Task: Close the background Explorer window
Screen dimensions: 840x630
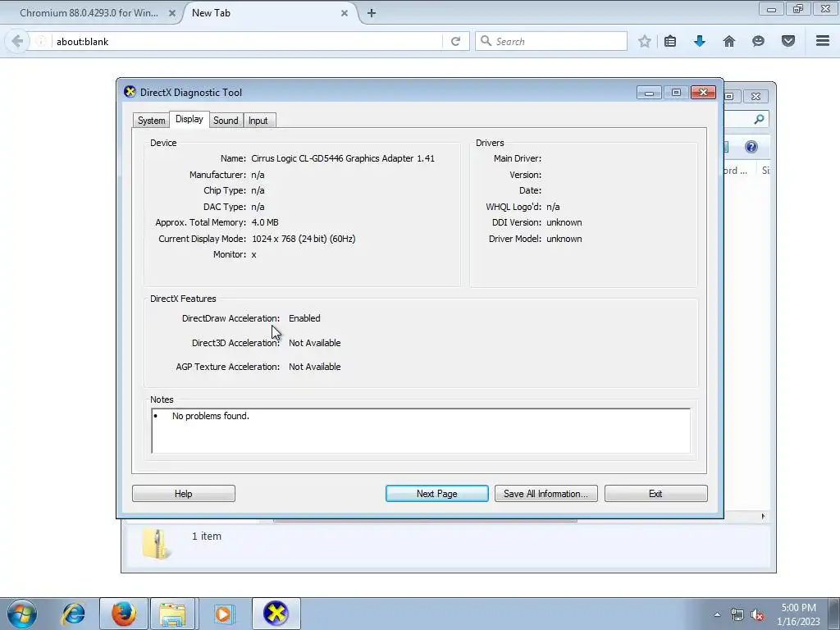Action: pyautogui.click(x=756, y=97)
